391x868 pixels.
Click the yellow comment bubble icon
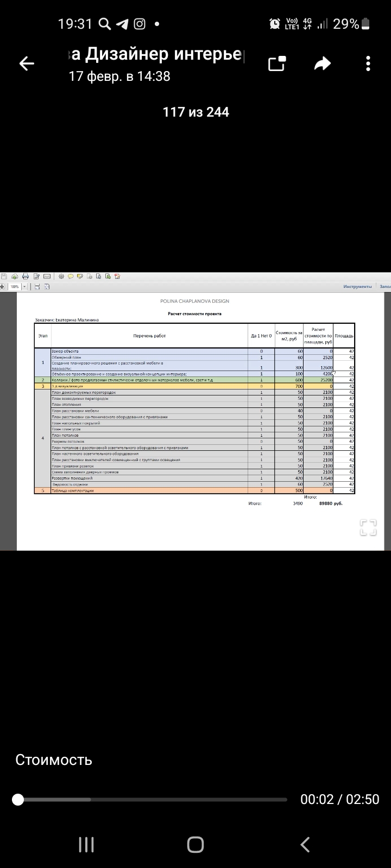point(71,276)
